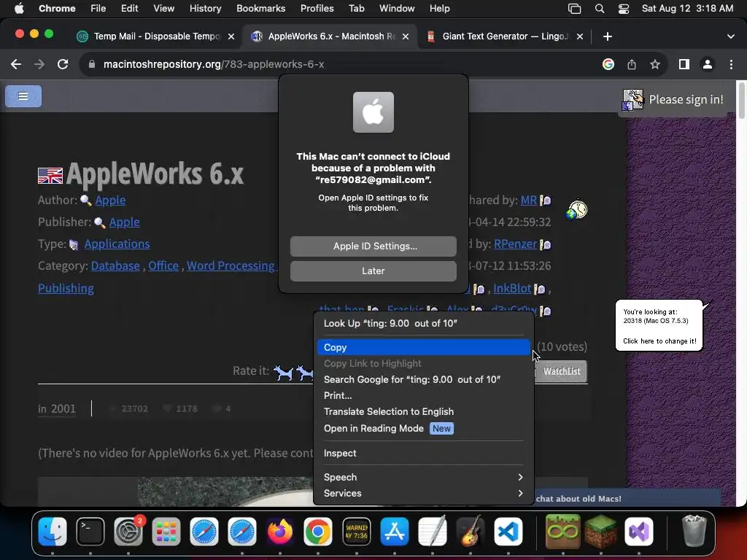
Task: Open the Minecraft grass block icon
Action: click(x=601, y=532)
